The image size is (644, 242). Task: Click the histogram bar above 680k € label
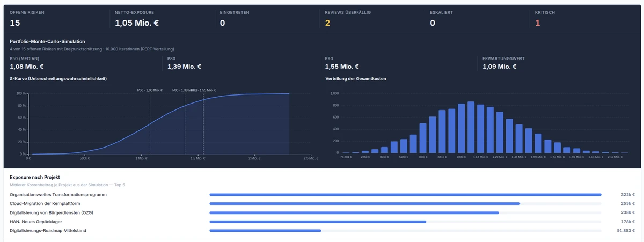423,138
